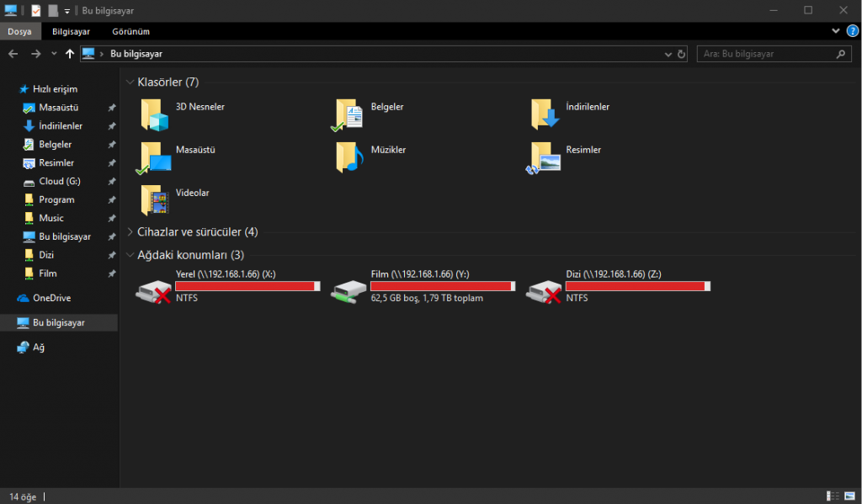Open the Videolar folder icon
Screen dimensions: 862x504
point(155,200)
